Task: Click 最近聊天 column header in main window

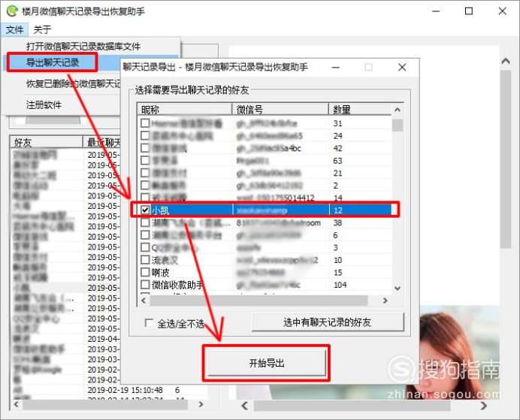Action: click(x=101, y=142)
